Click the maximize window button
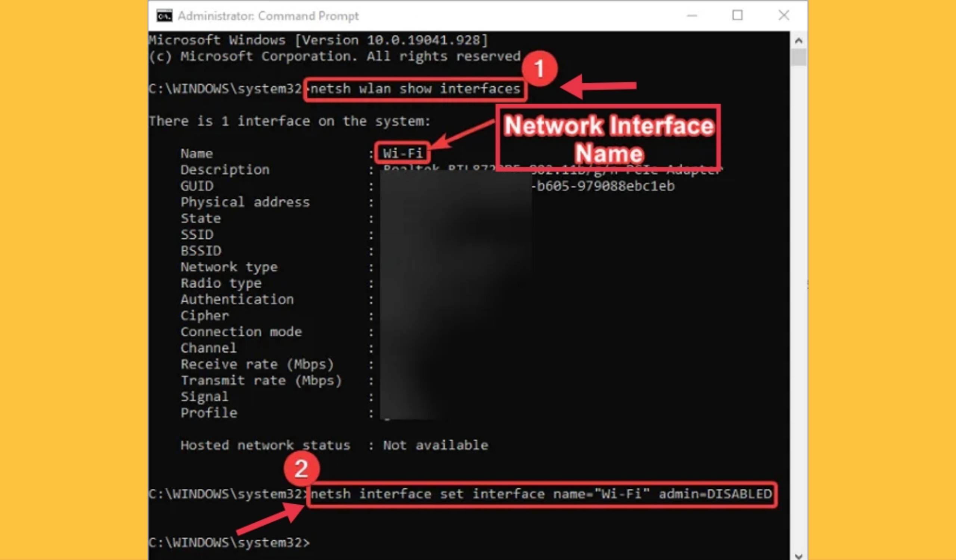 coord(738,15)
